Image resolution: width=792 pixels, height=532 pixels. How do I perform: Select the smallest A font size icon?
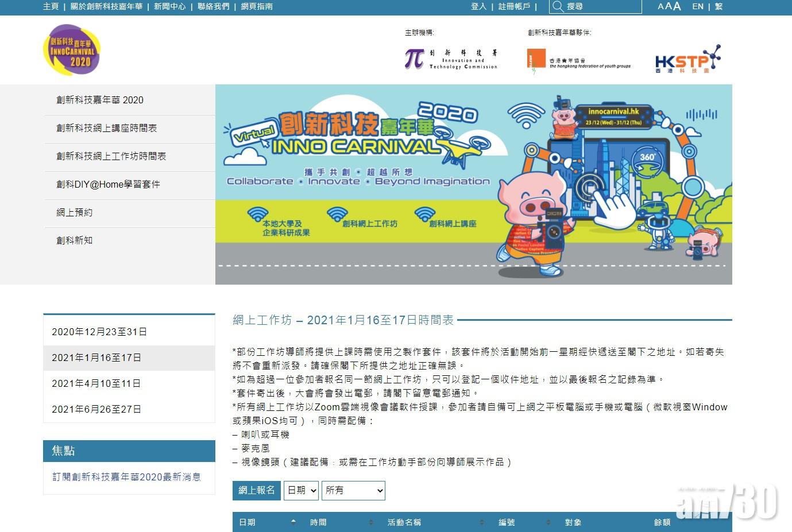pyautogui.click(x=659, y=6)
